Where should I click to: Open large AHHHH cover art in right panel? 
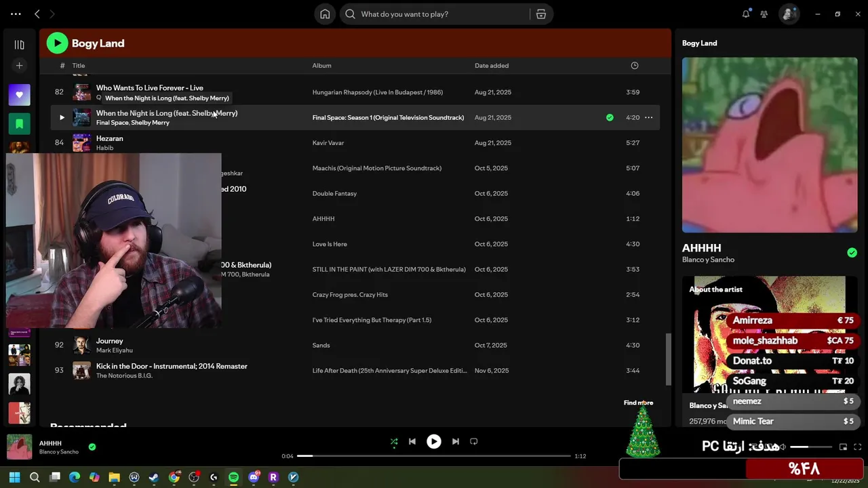(x=770, y=145)
